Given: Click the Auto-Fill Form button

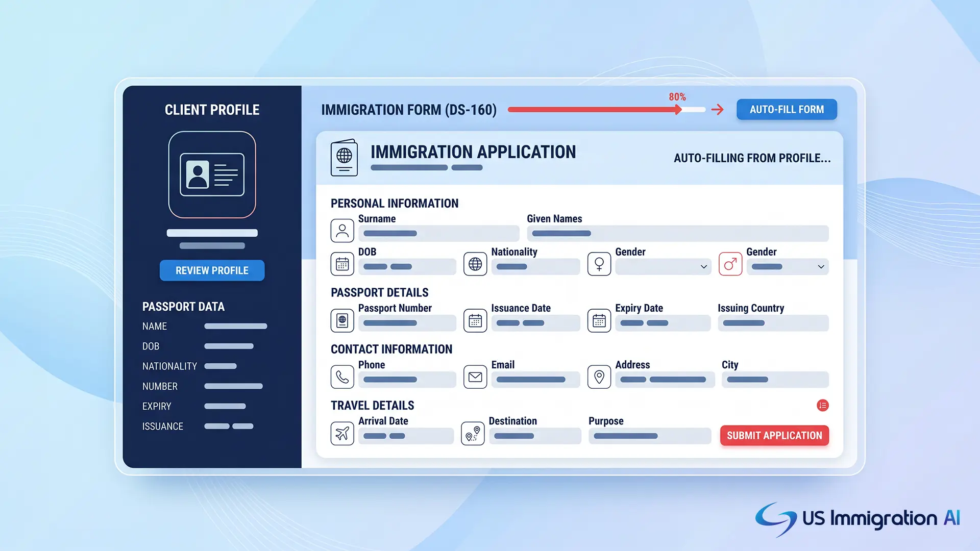Looking at the screenshot, I should [x=787, y=109].
